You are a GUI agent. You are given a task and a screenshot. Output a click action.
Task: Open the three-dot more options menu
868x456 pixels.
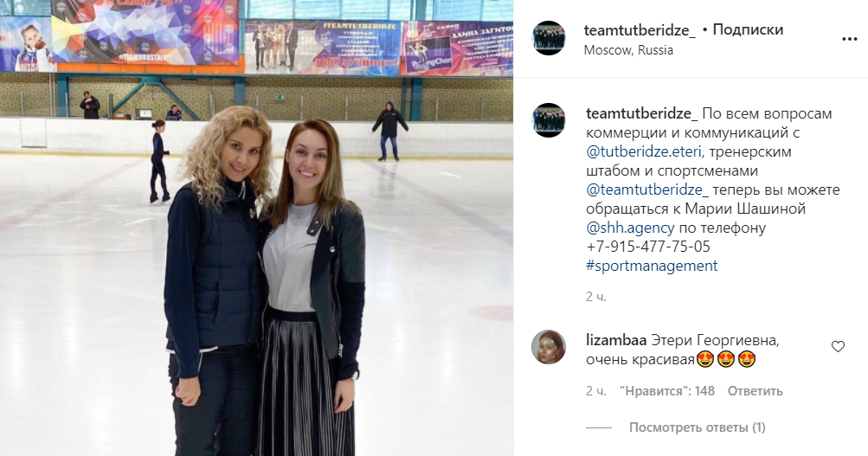point(849,39)
